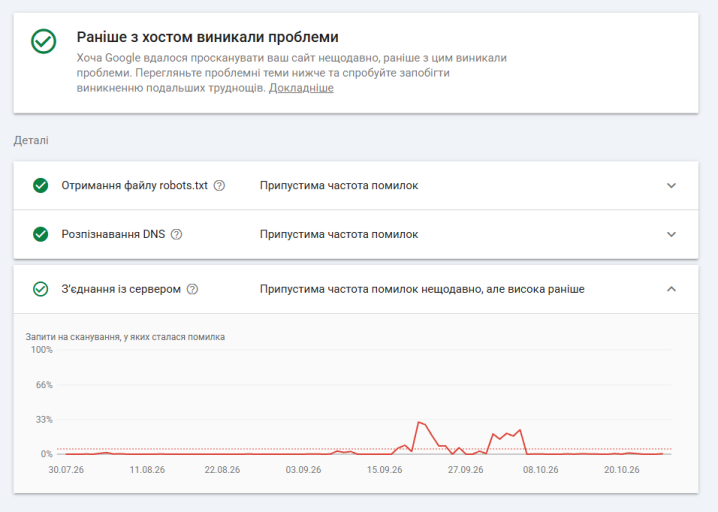This screenshot has height=512, width=718.
Task: Click the large green checkmark host status icon
Action: click(x=44, y=41)
